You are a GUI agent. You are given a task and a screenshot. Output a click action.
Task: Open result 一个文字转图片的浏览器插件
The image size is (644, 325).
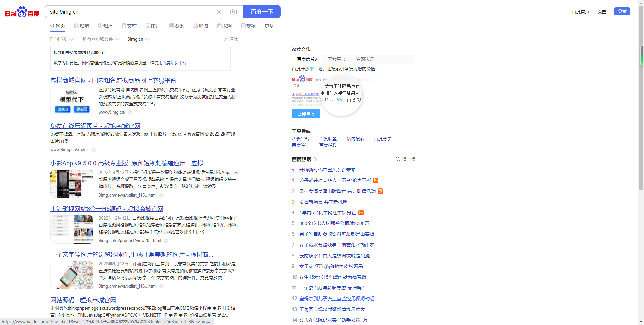132,254
